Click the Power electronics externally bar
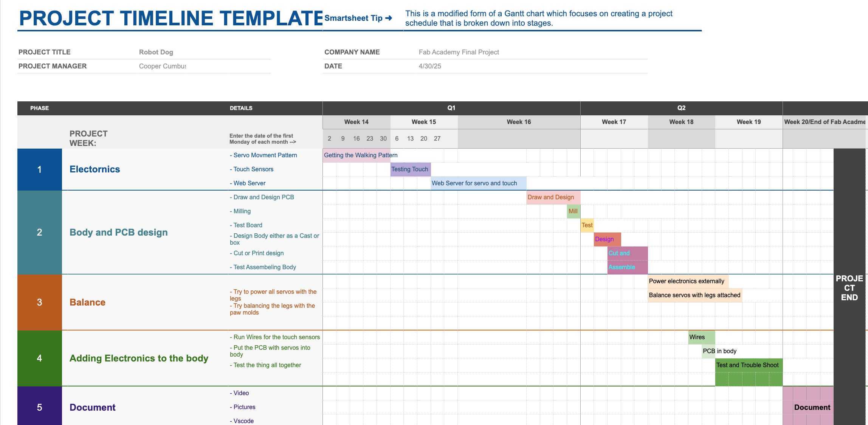 687,281
